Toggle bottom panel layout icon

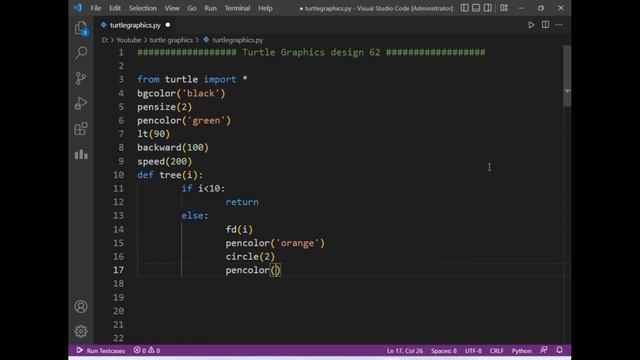(476, 8)
